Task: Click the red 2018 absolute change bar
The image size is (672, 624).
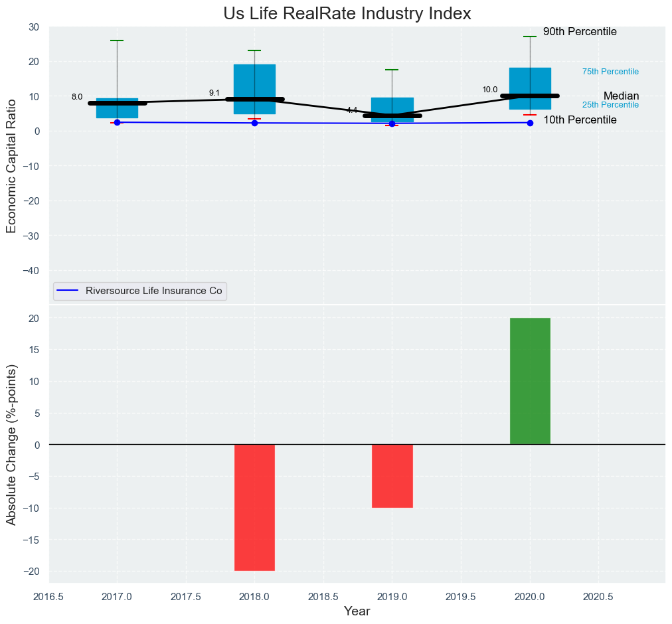Action: (254, 508)
